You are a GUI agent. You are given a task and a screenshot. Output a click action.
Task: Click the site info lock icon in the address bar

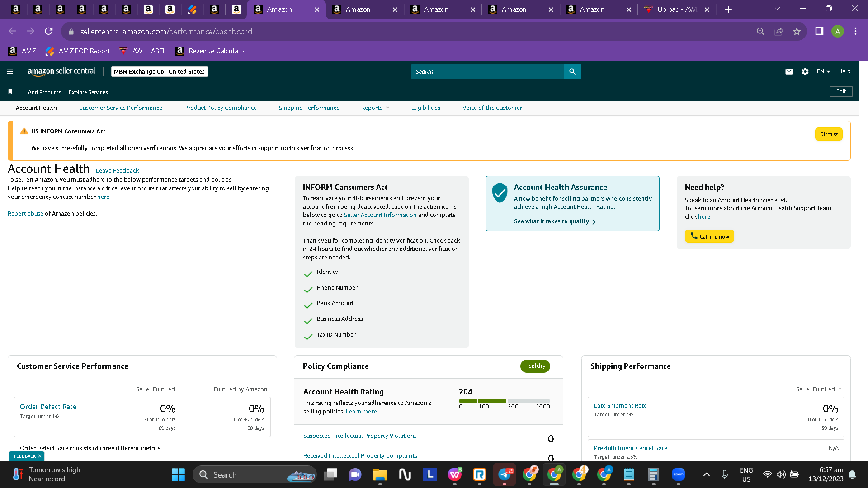[x=71, y=32]
